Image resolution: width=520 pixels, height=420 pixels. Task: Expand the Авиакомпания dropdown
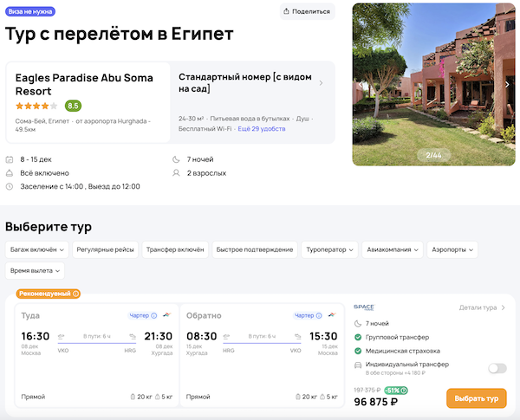393,249
